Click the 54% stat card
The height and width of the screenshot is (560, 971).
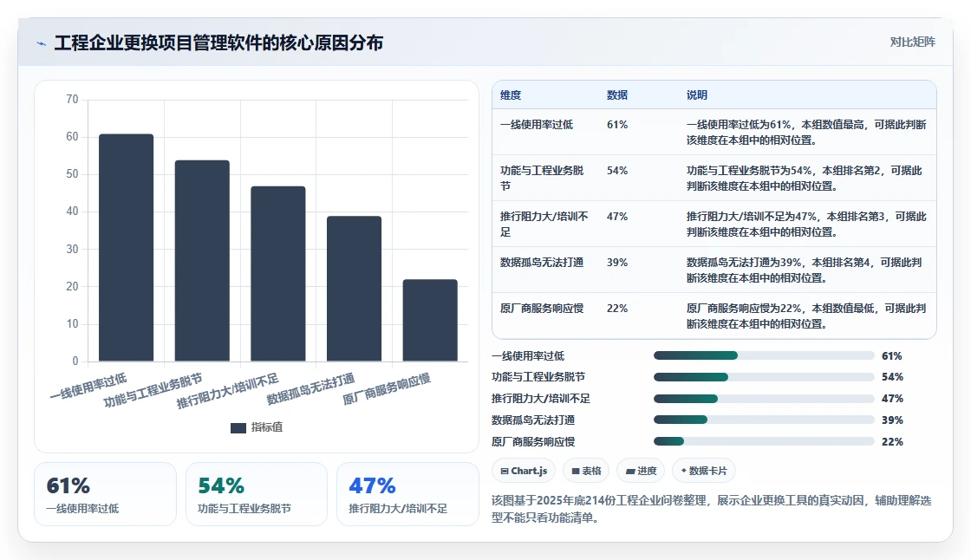pos(257,494)
